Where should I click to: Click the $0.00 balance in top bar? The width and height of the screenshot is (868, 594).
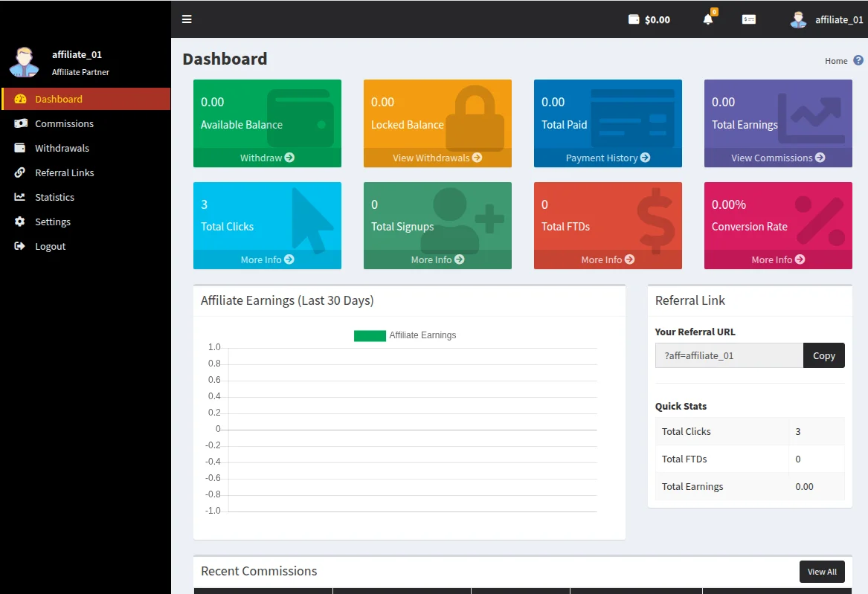point(657,19)
